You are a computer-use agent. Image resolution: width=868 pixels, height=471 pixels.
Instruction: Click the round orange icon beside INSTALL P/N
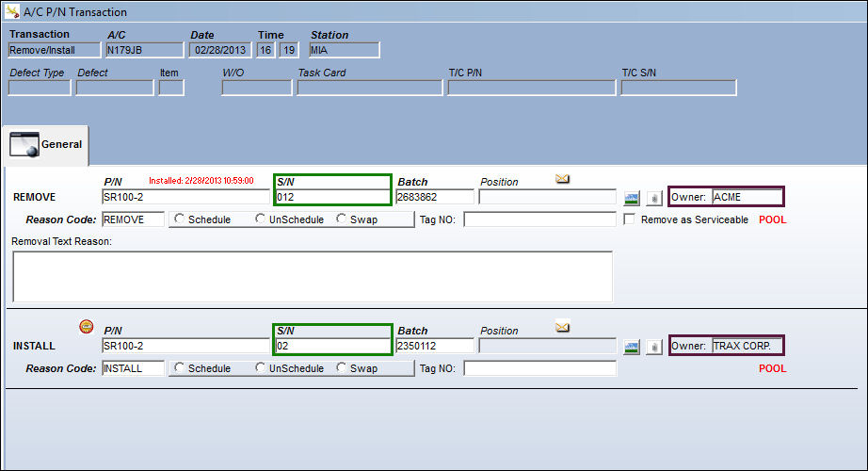click(x=87, y=327)
